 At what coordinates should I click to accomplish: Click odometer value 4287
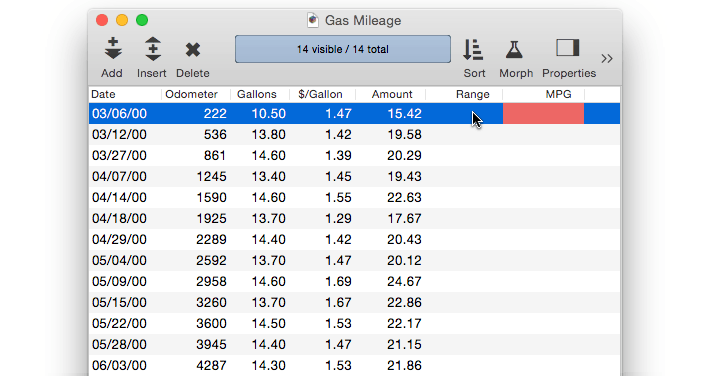(211, 365)
